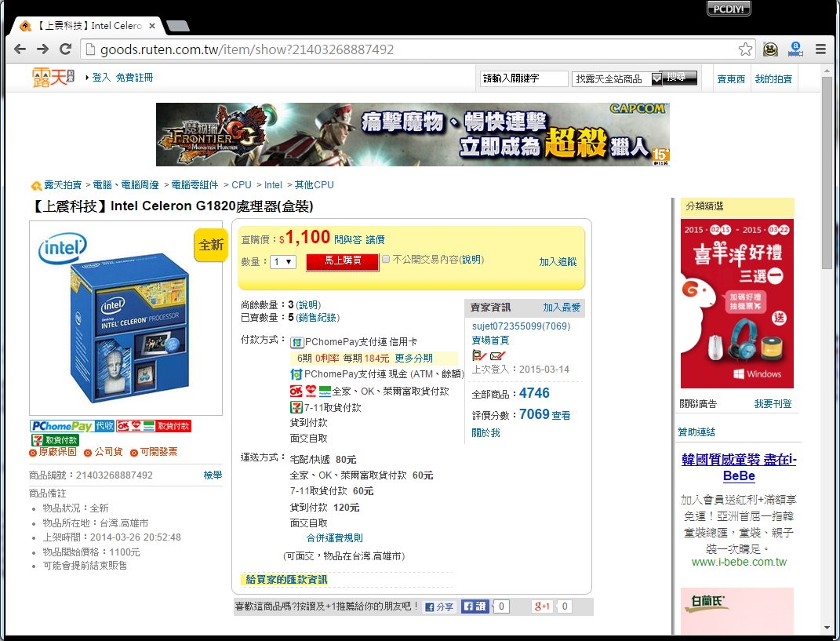840x641 pixels.
Task: Open the 數量 quantity dropdown
Action: tap(283, 261)
